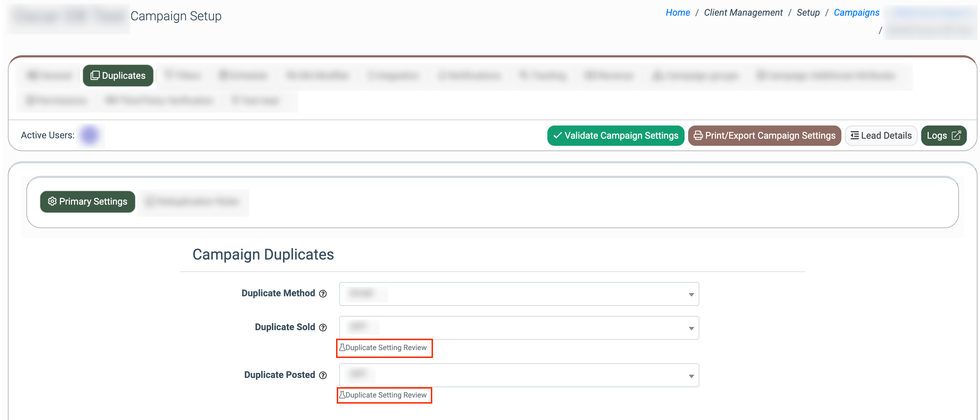The image size is (980, 420).
Task: Click Client Management breadcrumb
Action: point(743,12)
